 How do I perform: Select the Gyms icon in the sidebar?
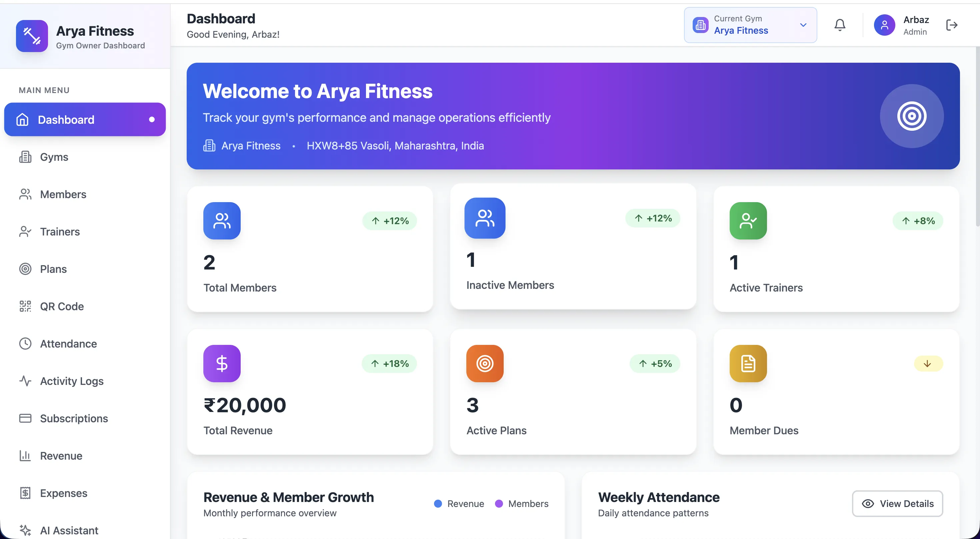pyautogui.click(x=25, y=157)
